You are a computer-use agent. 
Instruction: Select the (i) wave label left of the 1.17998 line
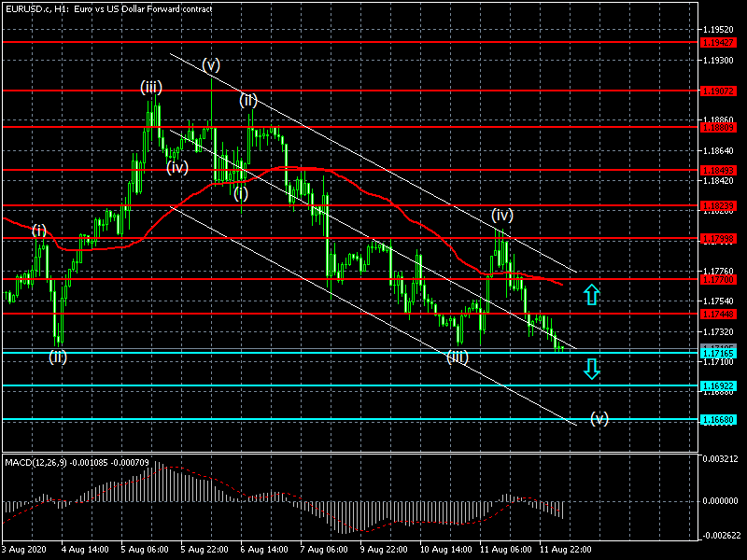coord(39,231)
